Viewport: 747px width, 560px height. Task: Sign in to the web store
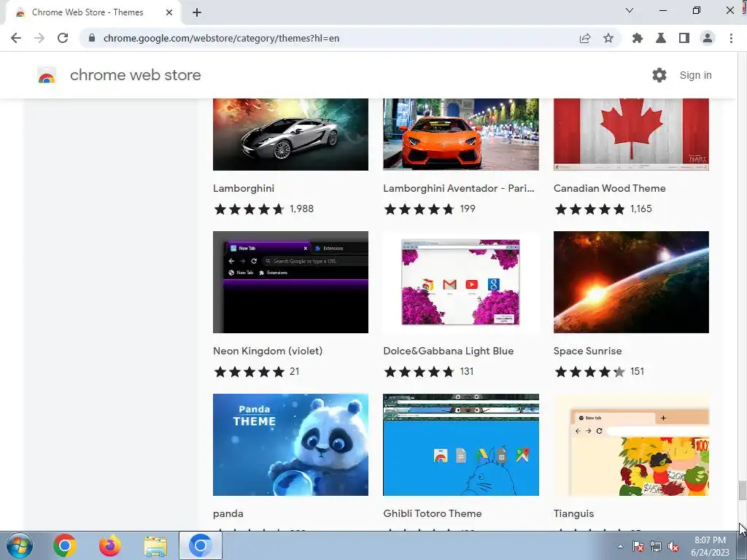tap(695, 75)
